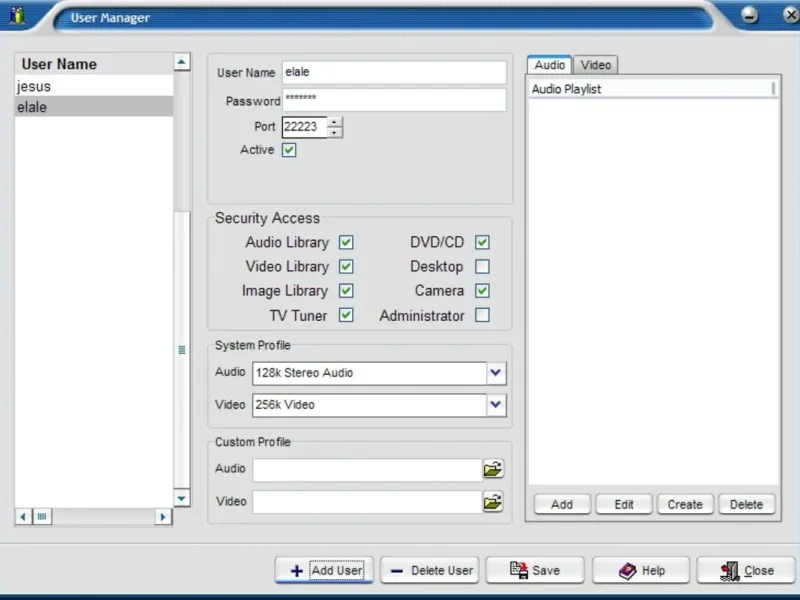Click the Add User button
Screen dimensions: 800x600
coord(324,570)
